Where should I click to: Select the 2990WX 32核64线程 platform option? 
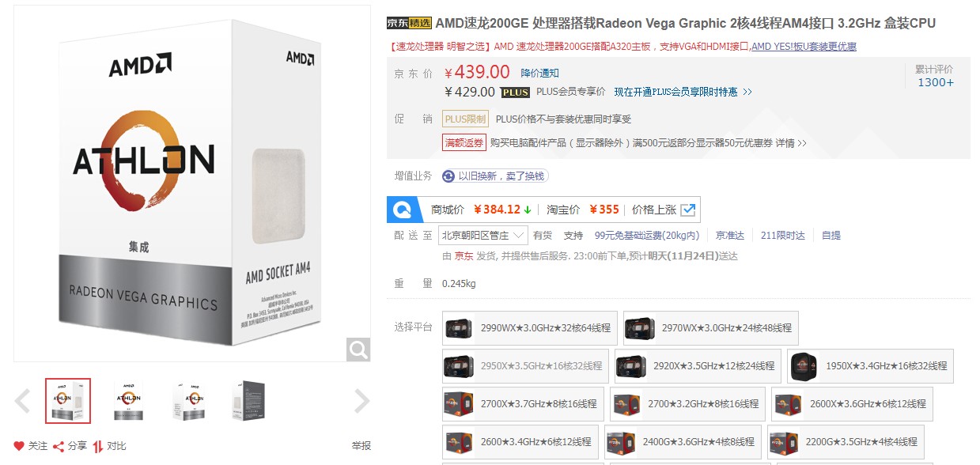(x=529, y=327)
